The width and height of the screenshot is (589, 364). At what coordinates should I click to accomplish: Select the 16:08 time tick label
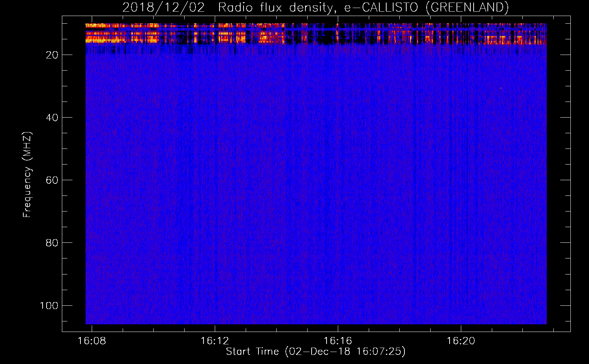point(92,341)
